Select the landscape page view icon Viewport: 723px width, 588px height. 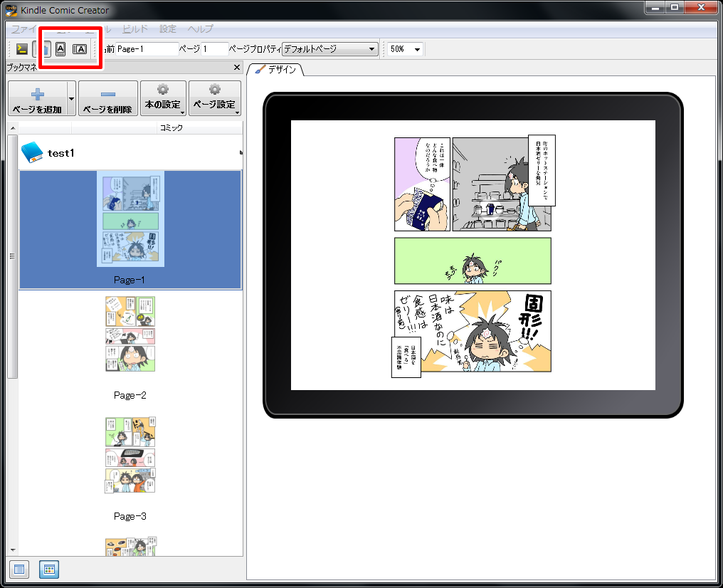[80, 49]
